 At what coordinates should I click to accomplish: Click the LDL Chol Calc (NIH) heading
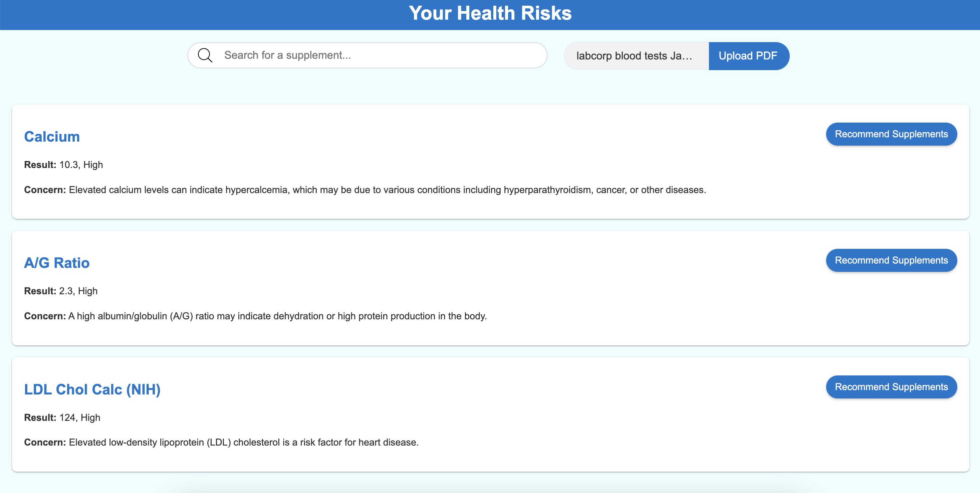click(x=92, y=389)
